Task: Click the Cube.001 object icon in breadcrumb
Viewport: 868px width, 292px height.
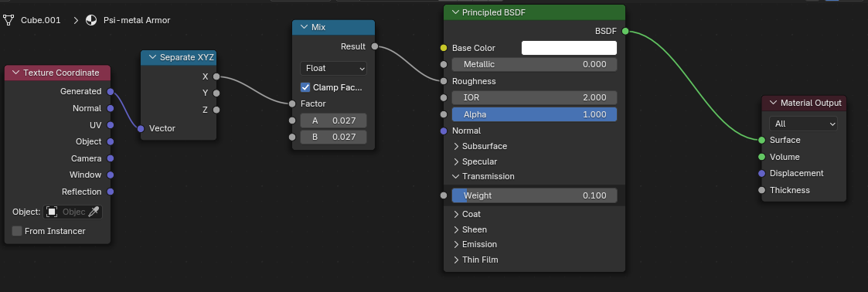Action: click(x=9, y=20)
